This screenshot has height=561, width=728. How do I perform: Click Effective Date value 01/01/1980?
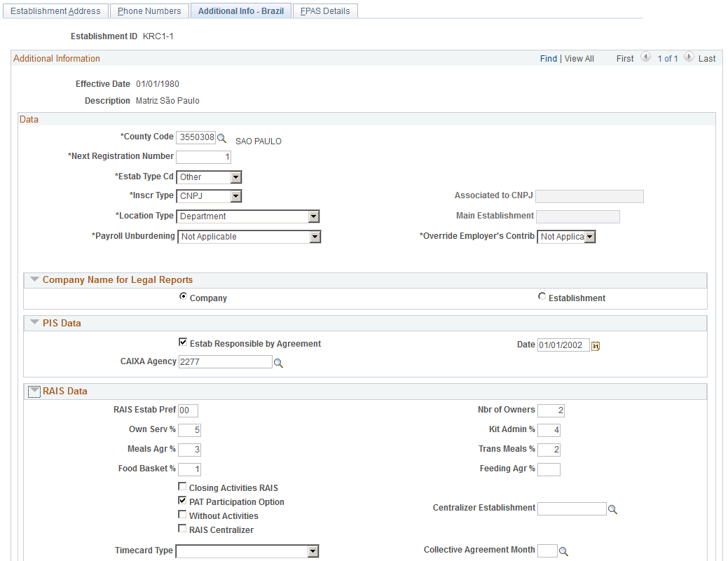158,84
